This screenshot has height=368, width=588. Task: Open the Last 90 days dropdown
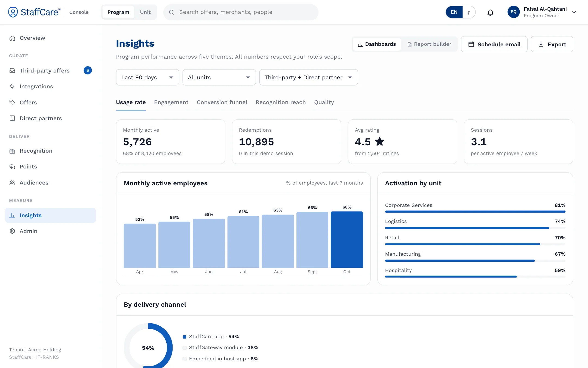148,77
